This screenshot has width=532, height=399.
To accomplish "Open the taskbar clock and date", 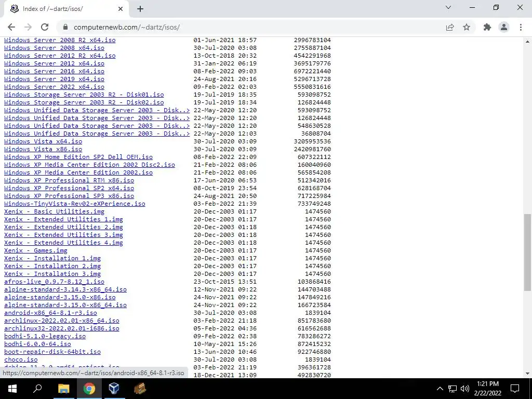I will click(x=487, y=389).
